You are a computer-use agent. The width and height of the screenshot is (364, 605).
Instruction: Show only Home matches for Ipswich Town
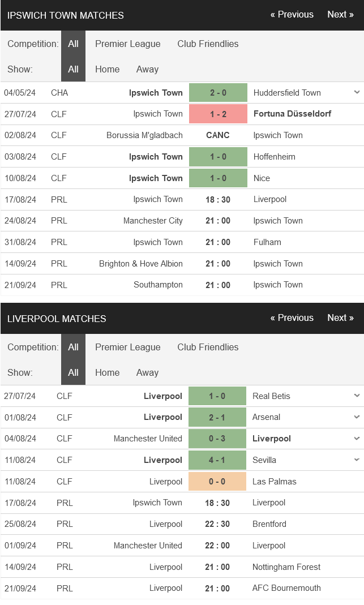[x=108, y=69]
